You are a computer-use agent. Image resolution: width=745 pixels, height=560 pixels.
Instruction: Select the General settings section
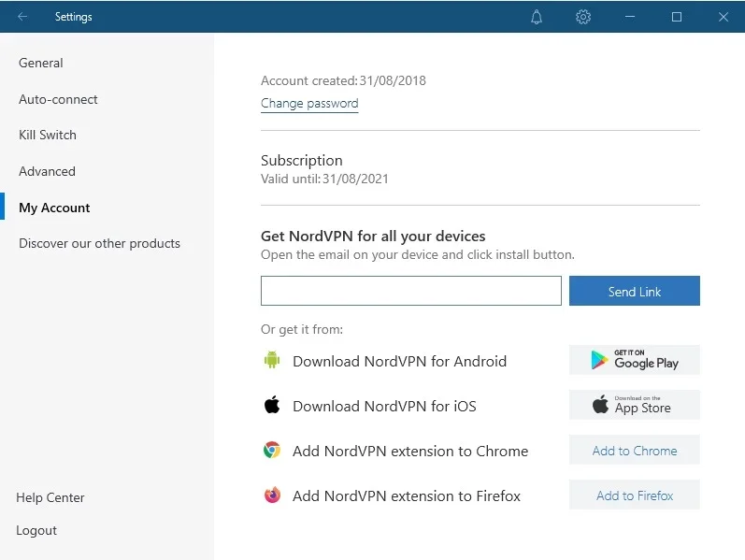(41, 63)
